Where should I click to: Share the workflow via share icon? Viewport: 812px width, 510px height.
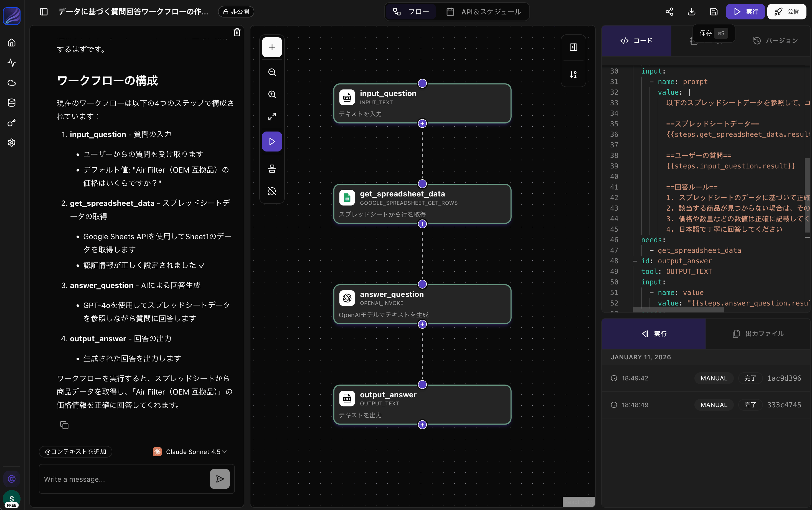(669, 12)
